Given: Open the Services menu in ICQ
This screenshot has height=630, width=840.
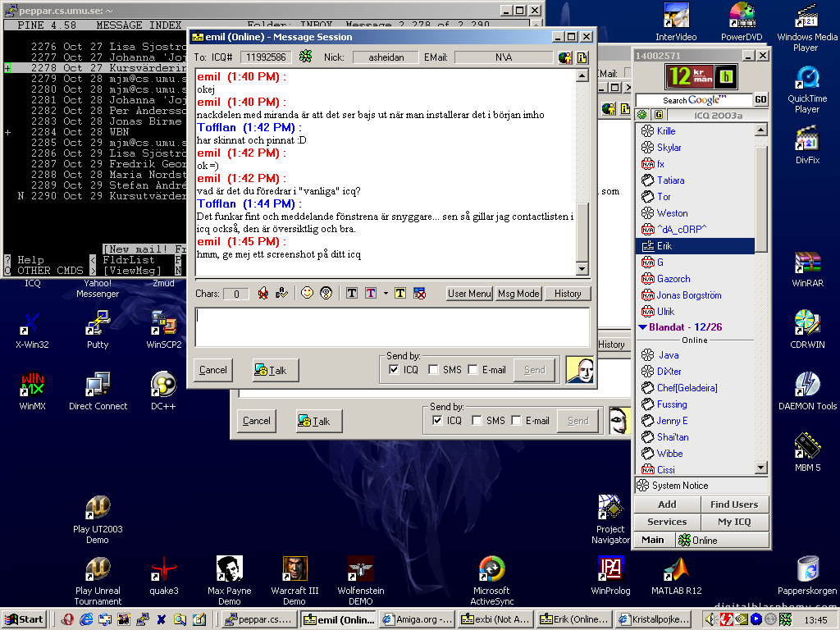Looking at the screenshot, I should pos(667,521).
